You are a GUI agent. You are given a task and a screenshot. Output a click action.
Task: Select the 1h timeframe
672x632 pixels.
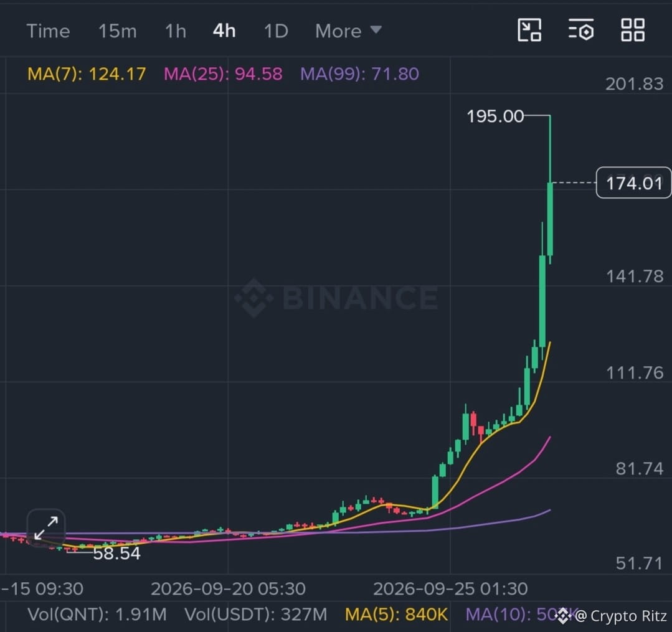175,31
